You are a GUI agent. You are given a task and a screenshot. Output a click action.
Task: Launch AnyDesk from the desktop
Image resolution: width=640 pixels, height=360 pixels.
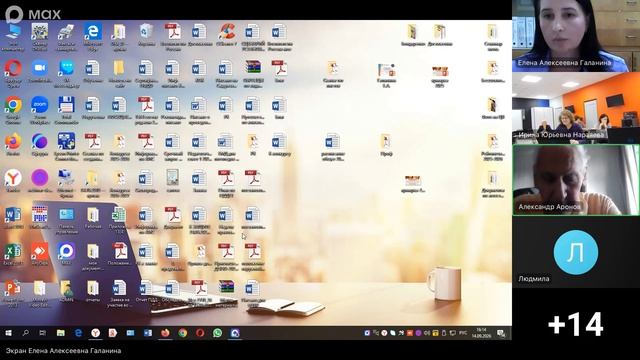[40, 254]
